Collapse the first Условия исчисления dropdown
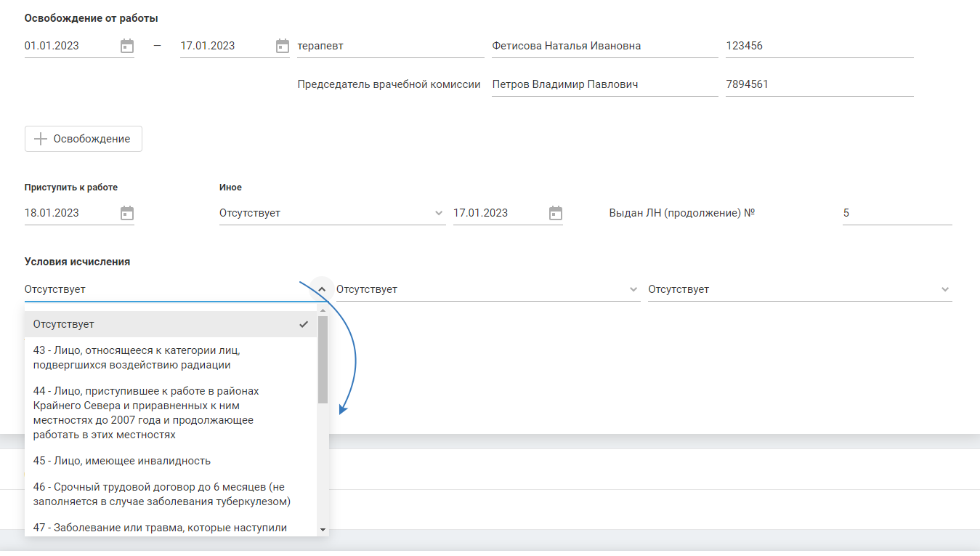 click(x=322, y=289)
